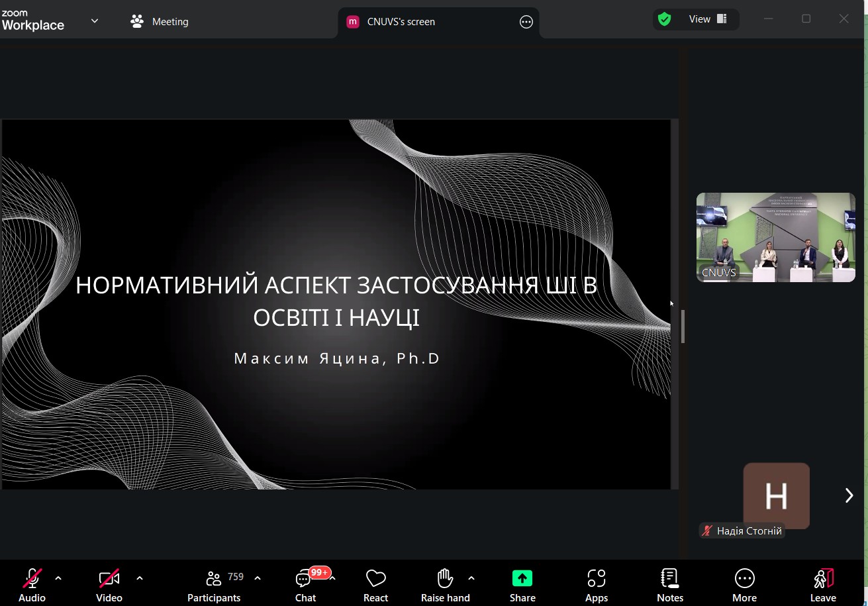Expand the video options chevron

(140, 578)
